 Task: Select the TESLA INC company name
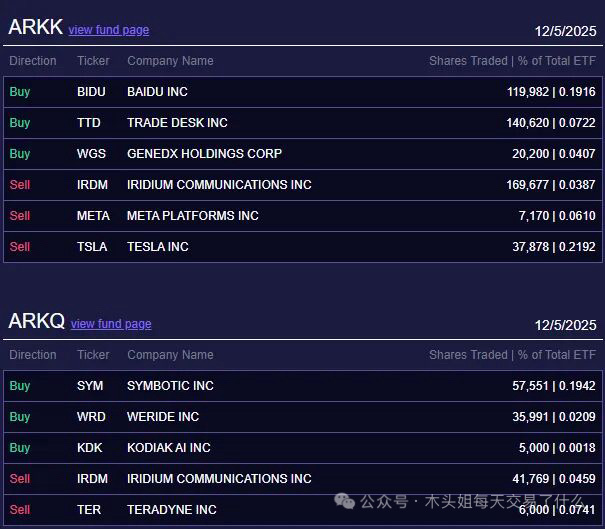[x=158, y=247]
